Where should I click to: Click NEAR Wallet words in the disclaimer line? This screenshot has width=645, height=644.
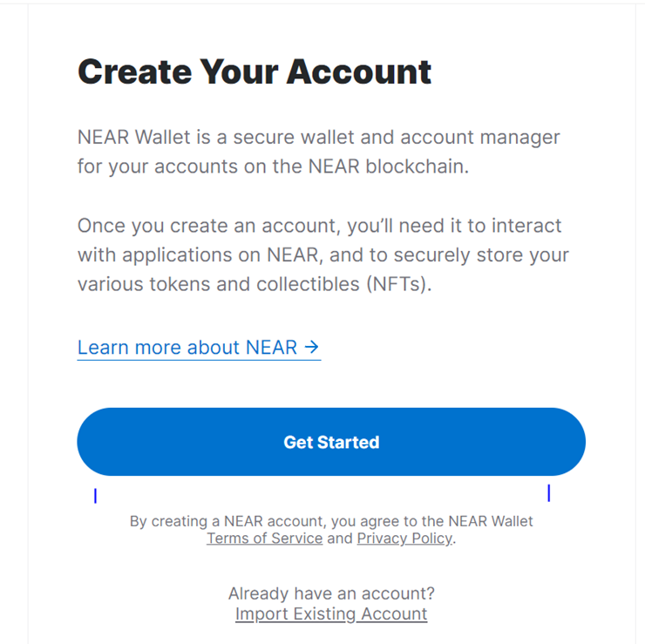(x=491, y=521)
